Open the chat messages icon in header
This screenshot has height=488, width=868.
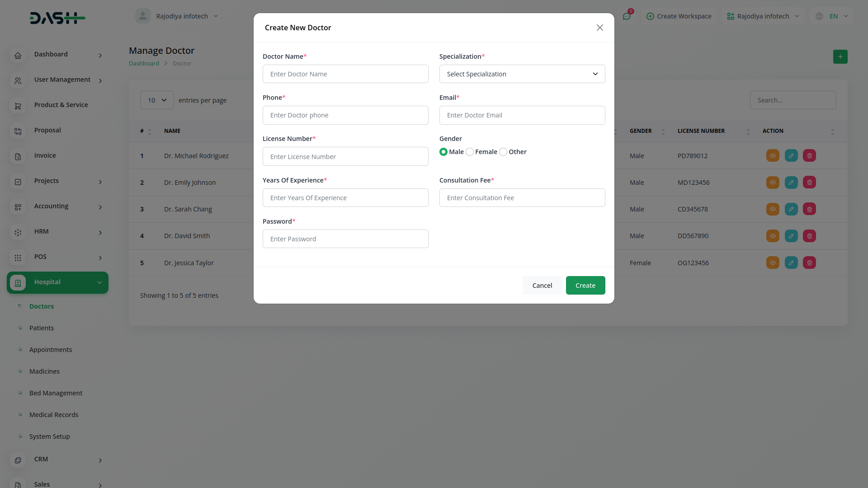pos(627,16)
